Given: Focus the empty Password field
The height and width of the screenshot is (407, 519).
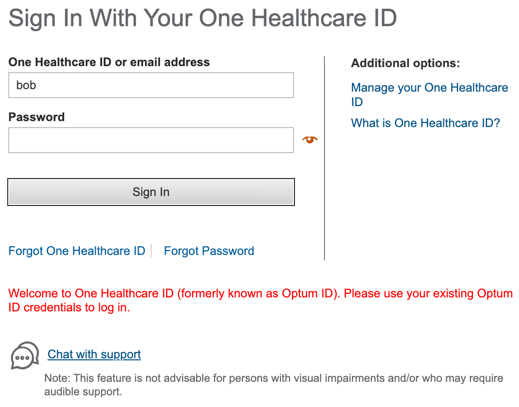Looking at the screenshot, I should pos(151,140).
